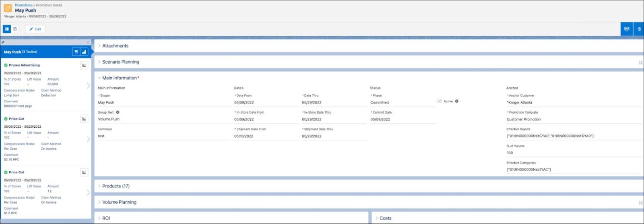This screenshot has height=224, width=644.
Task: Click the Amount value 80,000
Action: click(x=53, y=84)
